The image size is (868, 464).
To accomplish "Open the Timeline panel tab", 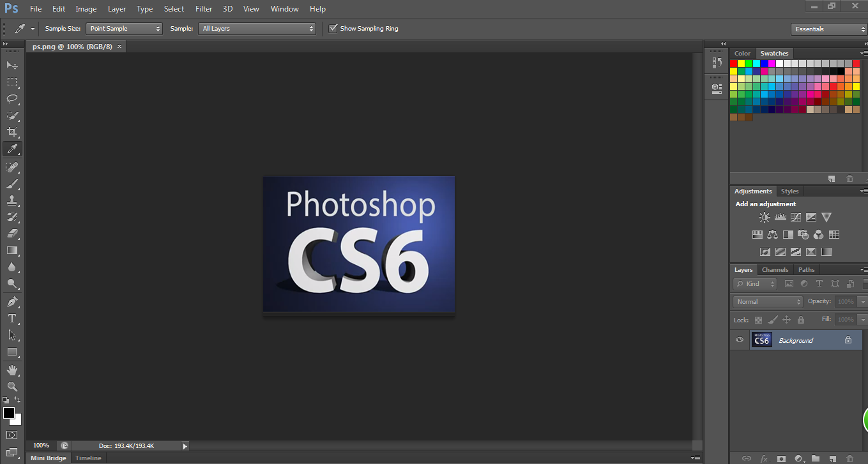I will click(88, 458).
